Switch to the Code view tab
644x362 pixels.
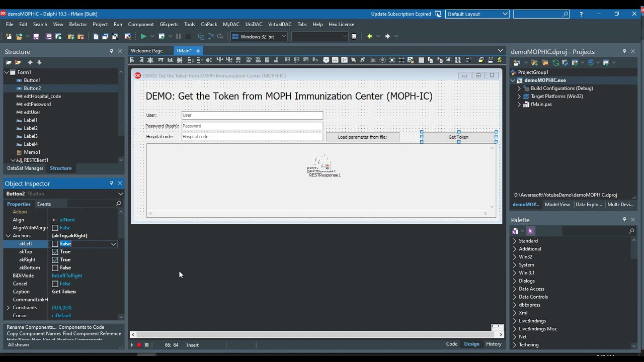pyautogui.click(x=452, y=344)
